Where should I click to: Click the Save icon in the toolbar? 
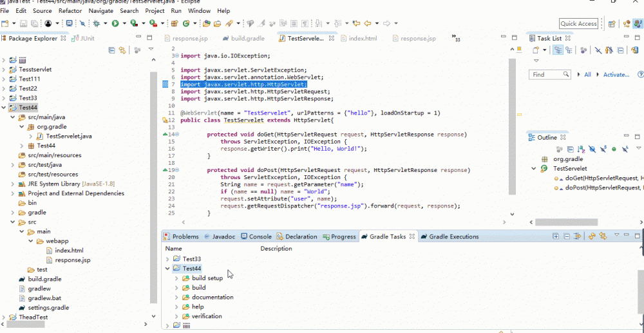tap(24, 24)
